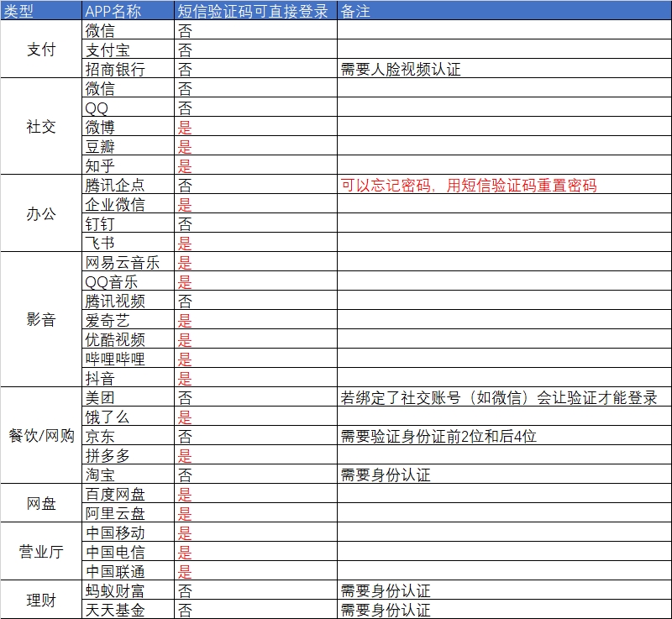Select the APP名称 header cell
This screenshot has height=619, width=672.
129,10
